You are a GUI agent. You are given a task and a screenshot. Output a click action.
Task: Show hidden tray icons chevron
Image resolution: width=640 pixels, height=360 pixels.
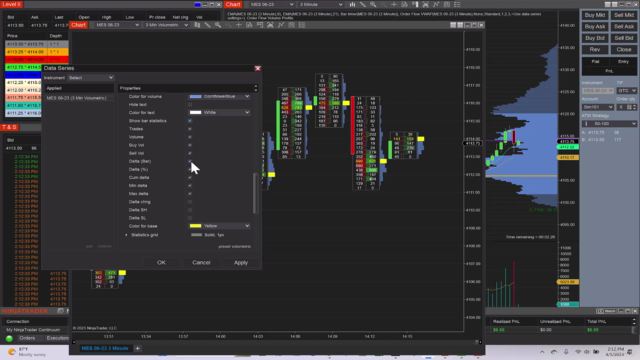(x=542, y=352)
